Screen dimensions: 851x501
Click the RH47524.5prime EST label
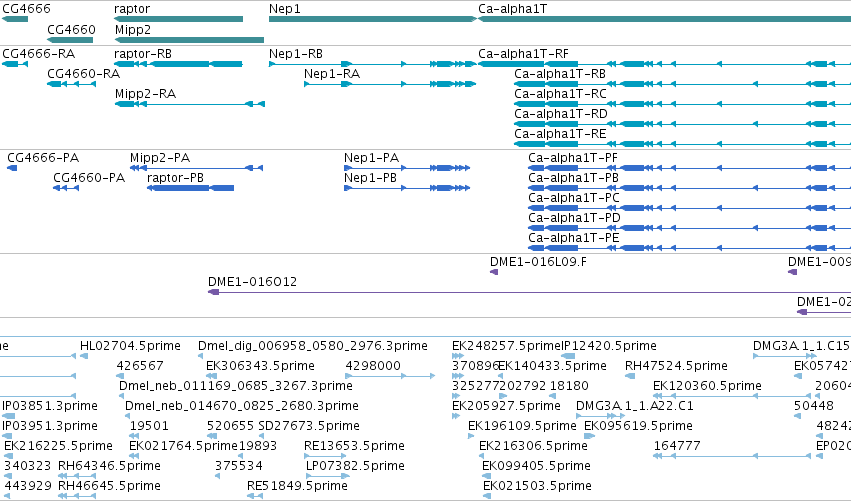[676, 366]
